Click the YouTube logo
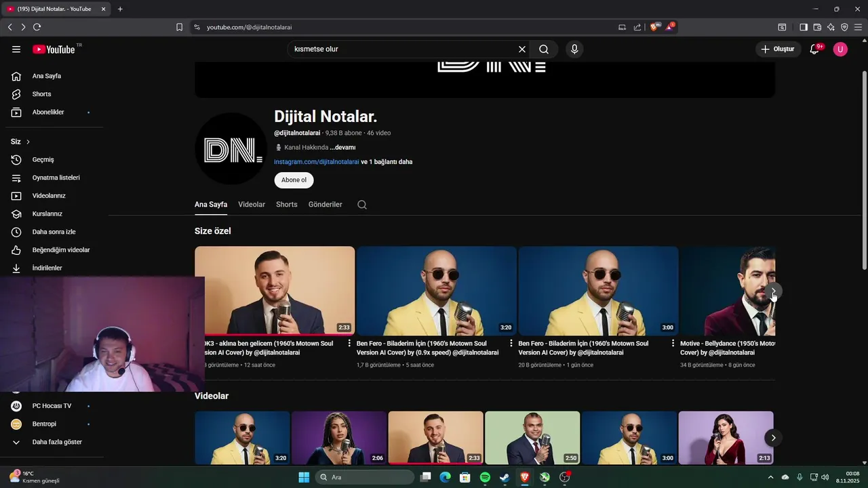This screenshot has width=868, height=488. click(x=54, y=49)
